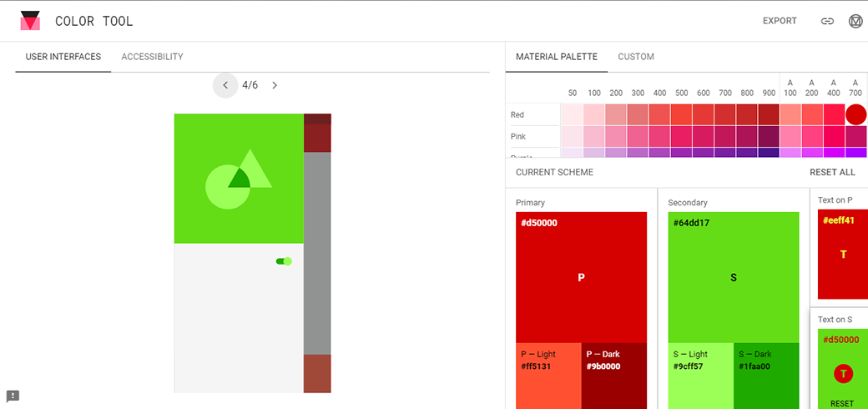Viewport: 868px width, 409px height.
Task: Toggle the green switch in the preview
Action: [x=285, y=261]
